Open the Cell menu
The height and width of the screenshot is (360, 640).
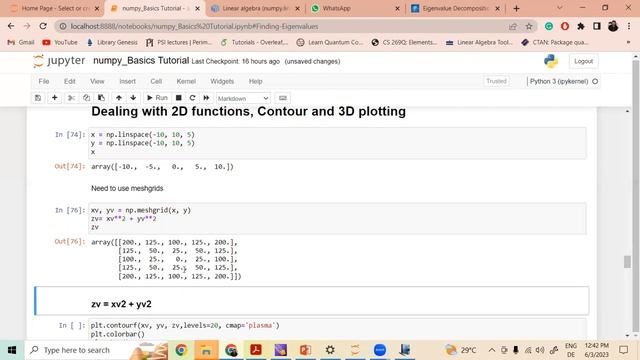pyautogui.click(x=156, y=81)
